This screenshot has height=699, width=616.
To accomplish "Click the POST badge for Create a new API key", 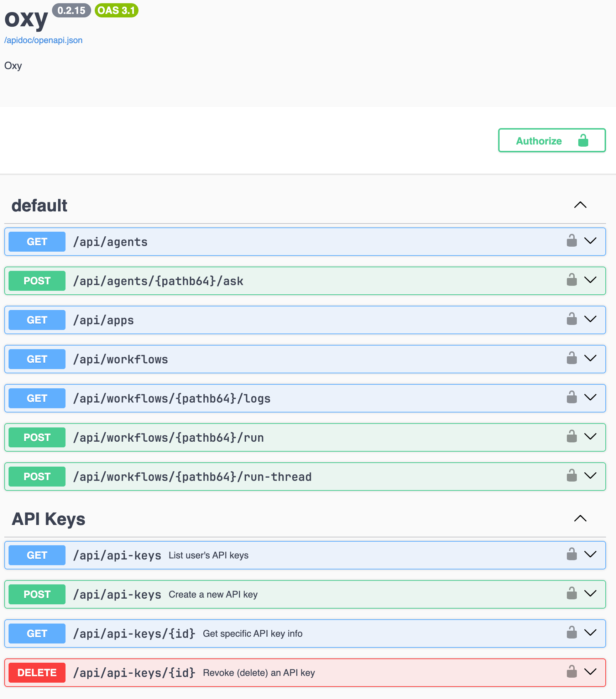I will coord(37,594).
